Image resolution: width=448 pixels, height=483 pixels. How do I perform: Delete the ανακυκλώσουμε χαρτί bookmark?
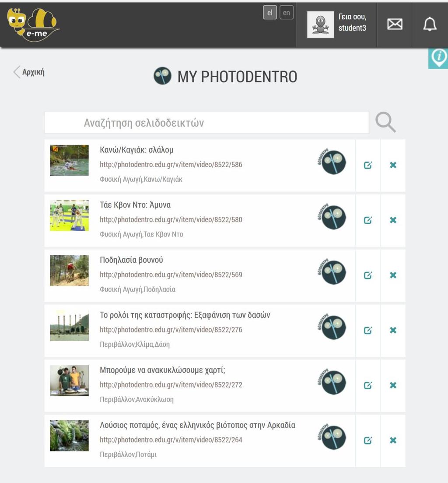coord(393,385)
